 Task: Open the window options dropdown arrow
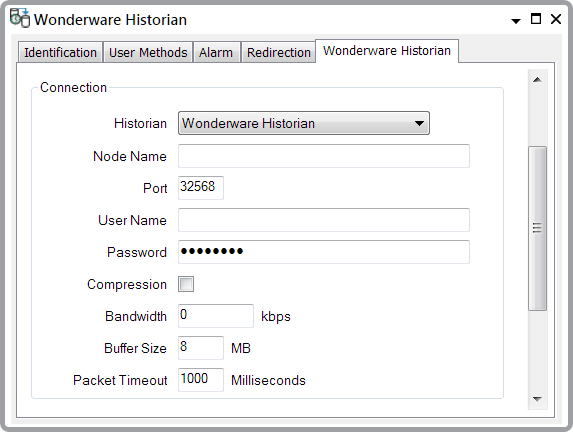tap(516, 21)
